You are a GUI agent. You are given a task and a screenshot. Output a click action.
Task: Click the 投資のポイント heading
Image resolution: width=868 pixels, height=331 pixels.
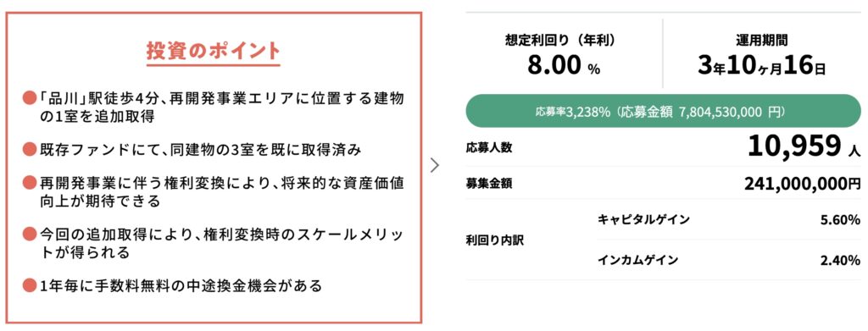[x=214, y=50]
